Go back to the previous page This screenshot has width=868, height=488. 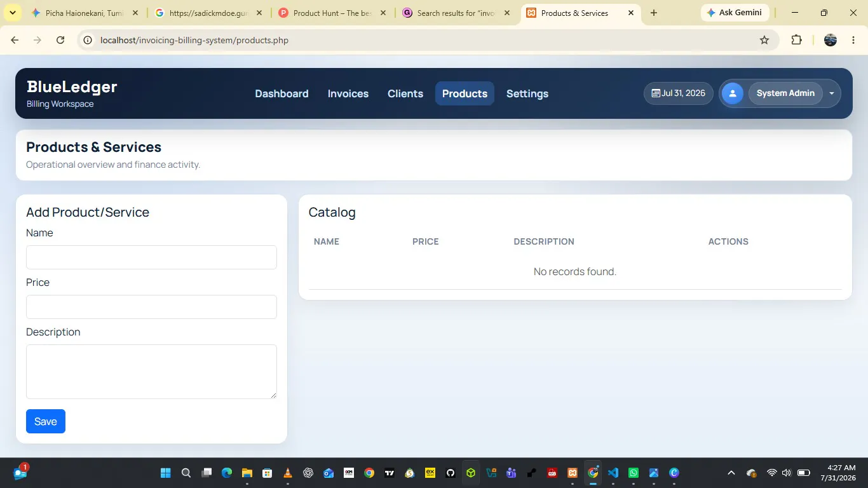(15, 40)
